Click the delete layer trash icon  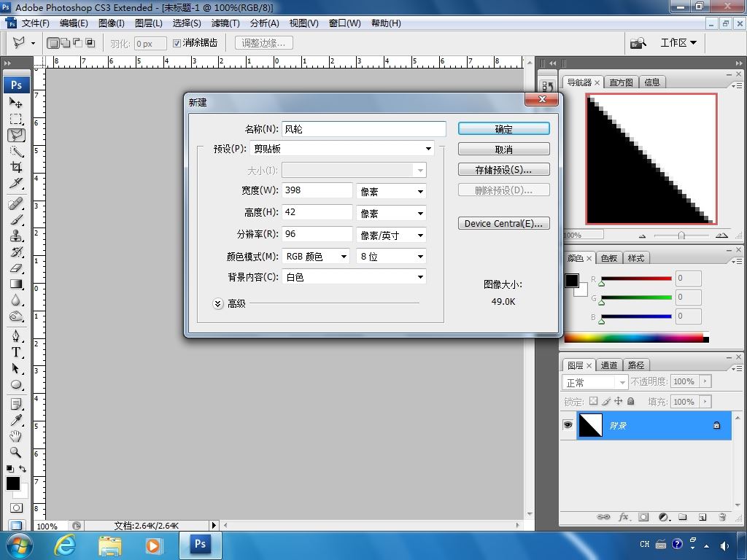pyautogui.click(x=722, y=517)
